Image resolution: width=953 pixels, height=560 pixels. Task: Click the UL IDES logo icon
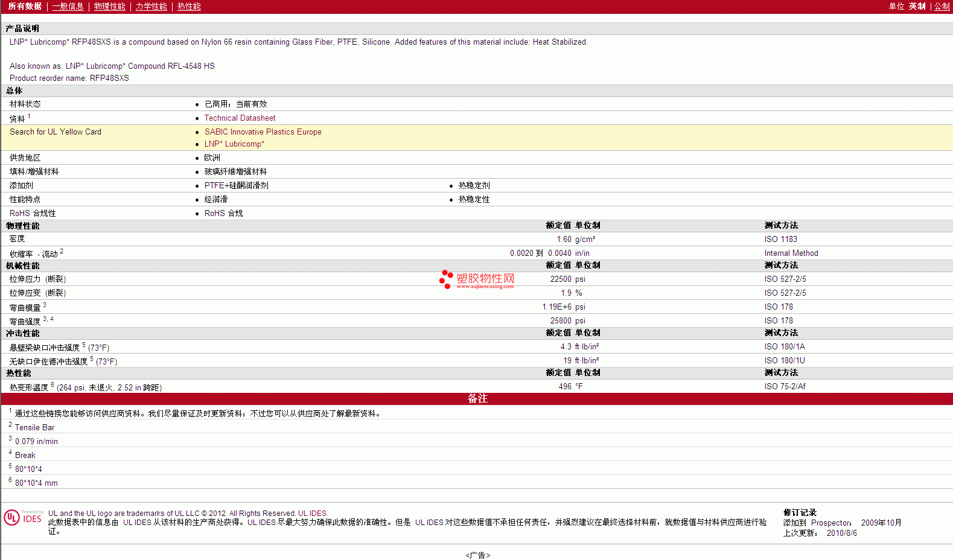(23, 518)
